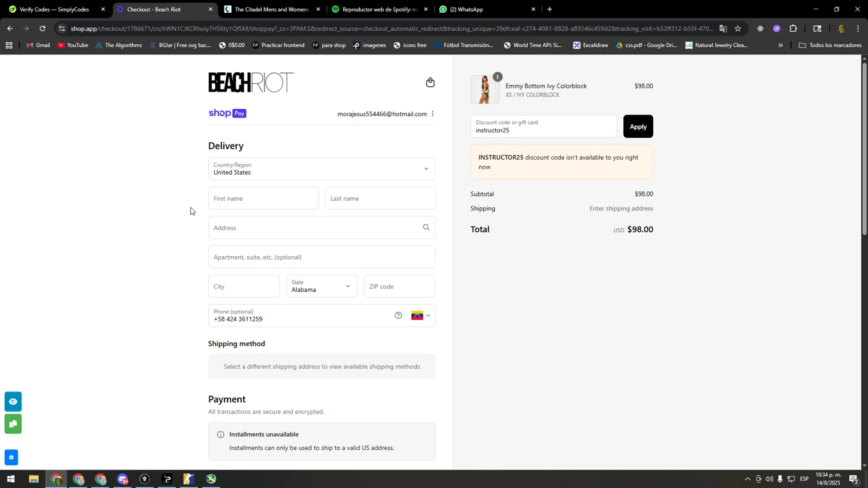Open the YouTube bookmark
Image resolution: width=868 pixels, height=488 pixels.
point(73,45)
